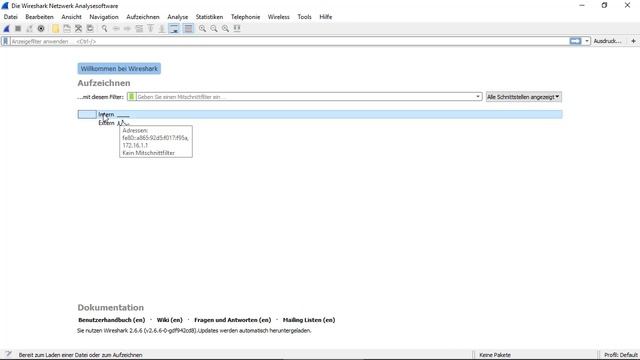The image size is (640, 360).
Task: Open the Telephonie menu
Action: tap(245, 17)
